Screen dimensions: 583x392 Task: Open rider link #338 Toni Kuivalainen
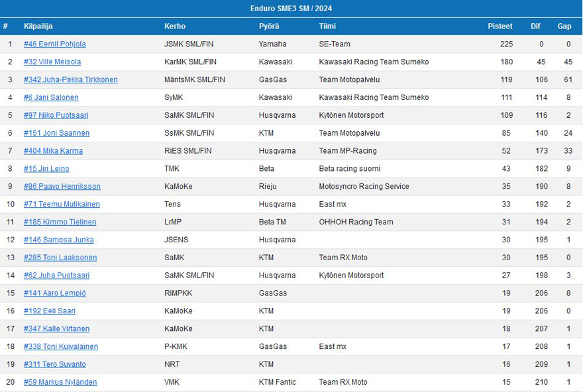pos(61,347)
